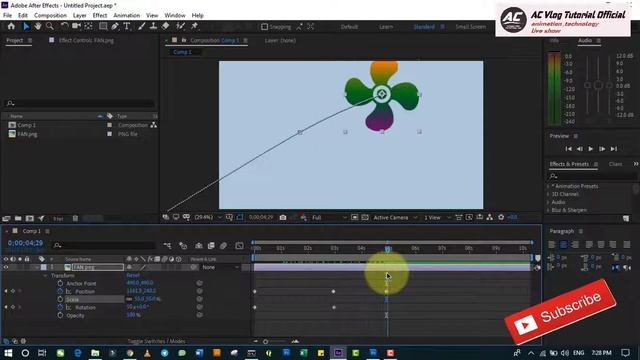
Task: Select the Puppet Pin tool
Action: click(x=194, y=26)
